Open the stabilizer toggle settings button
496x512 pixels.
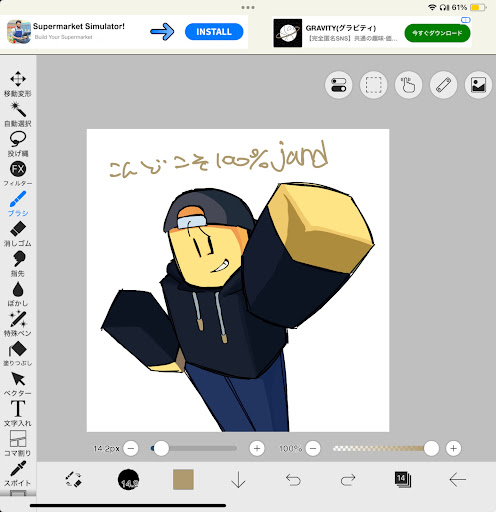tap(338, 85)
